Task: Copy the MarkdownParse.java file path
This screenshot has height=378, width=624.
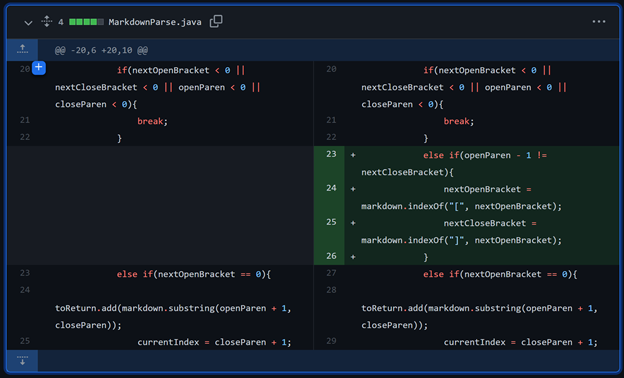Action: click(216, 21)
